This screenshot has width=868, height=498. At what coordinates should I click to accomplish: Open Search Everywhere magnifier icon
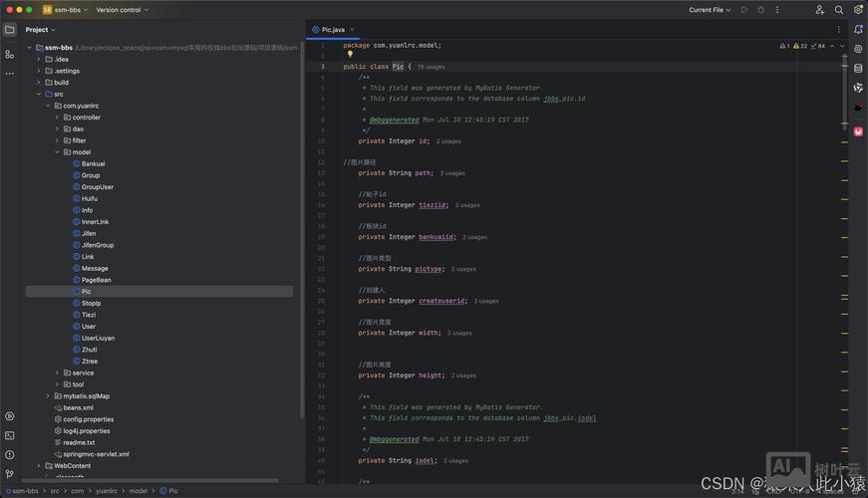(x=839, y=10)
